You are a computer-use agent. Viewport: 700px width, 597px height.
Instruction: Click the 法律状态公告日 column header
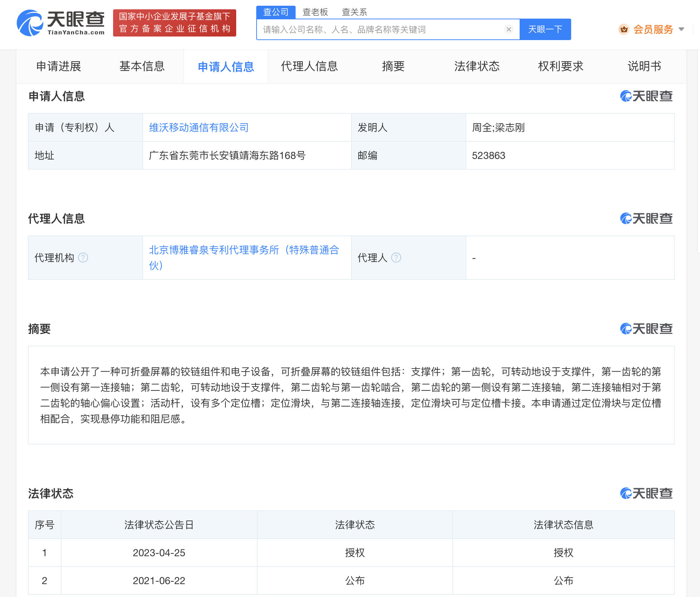coord(159,525)
